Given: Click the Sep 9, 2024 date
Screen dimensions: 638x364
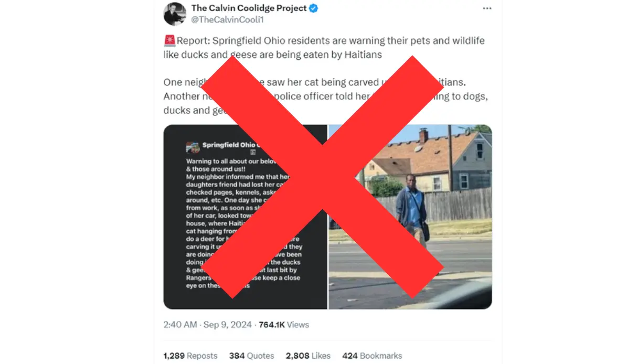Looking at the screenshot, I should 227,325.
